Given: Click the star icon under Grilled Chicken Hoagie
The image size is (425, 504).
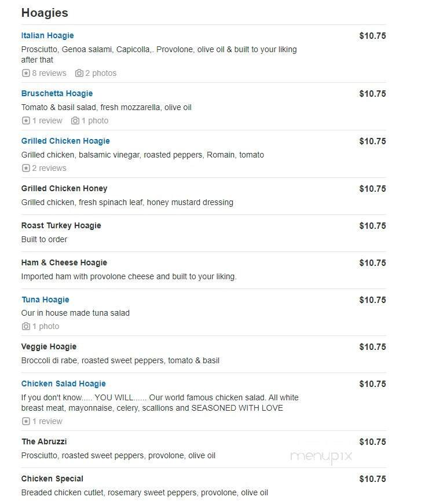Looking at the screenshot, I should point(25,168).
